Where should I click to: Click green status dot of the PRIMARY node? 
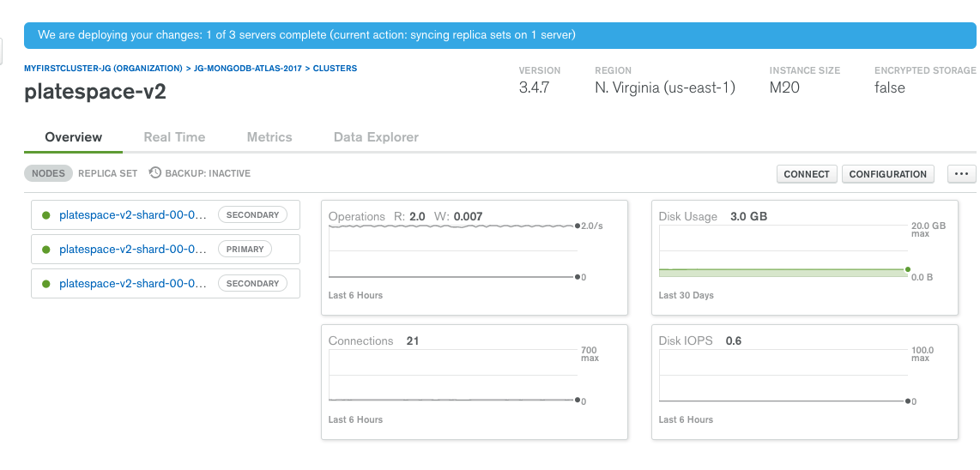coord(45,250)
